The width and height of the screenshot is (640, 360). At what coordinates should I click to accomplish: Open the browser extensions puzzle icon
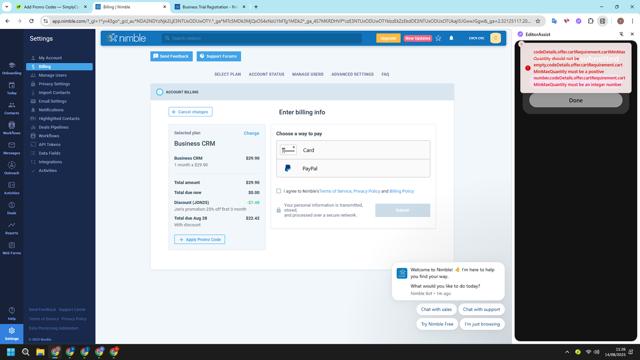[x=591, y=21]
